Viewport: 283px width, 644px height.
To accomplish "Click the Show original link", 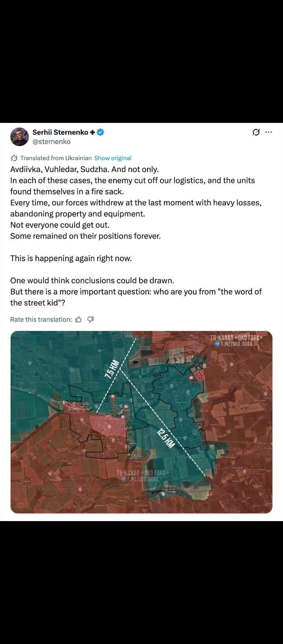I will (112, 158).
